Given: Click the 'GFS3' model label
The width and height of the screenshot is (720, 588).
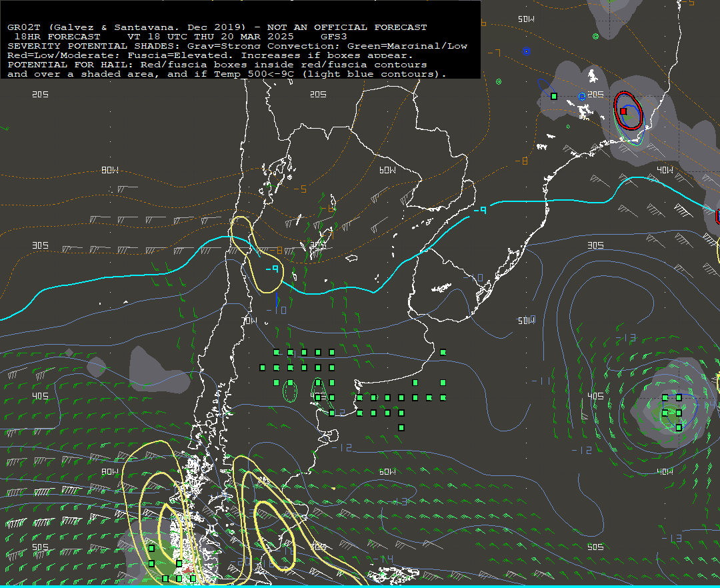Looking at the screenshot, I should [334, 36].
